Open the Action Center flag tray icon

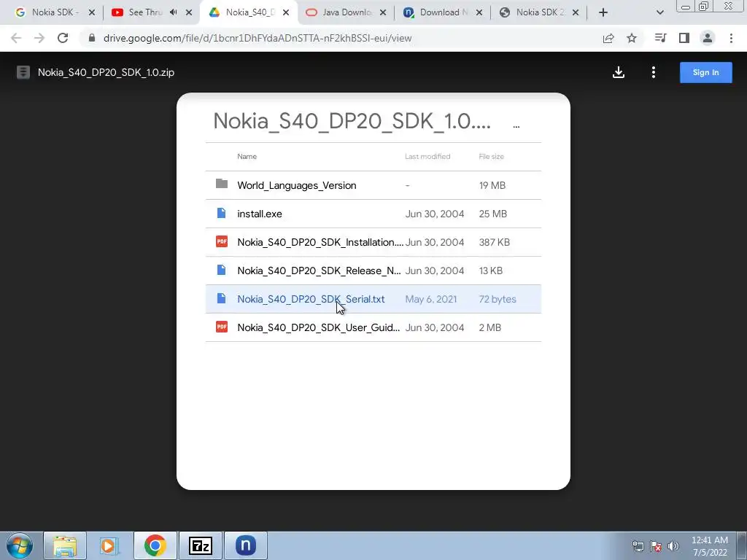click(x=656, y=546)
